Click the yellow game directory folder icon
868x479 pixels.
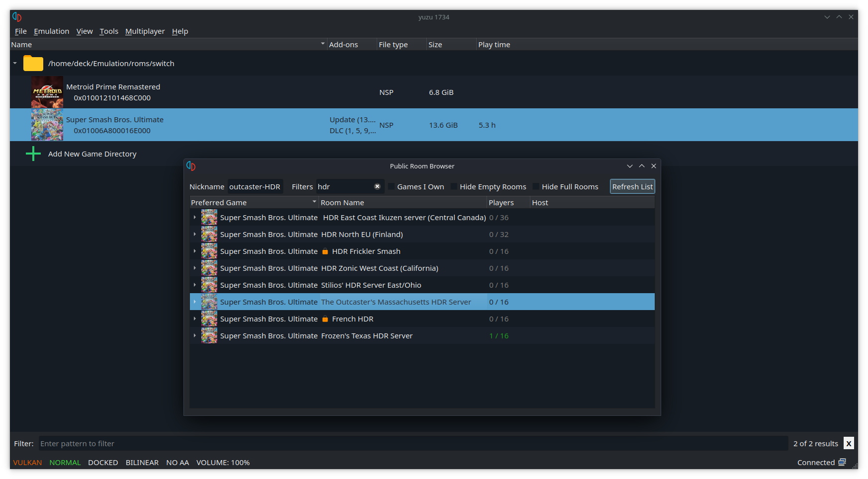point(33,64)
